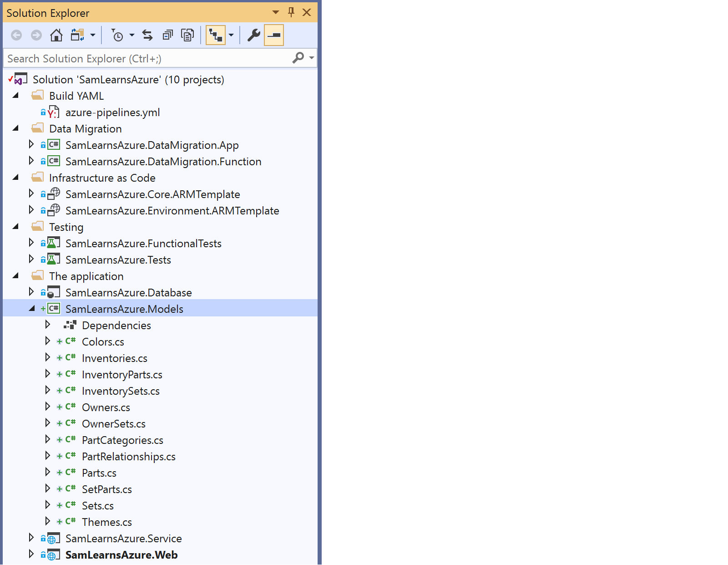Click the Show All Files icon
Viewport: 728px width, 565px height.
(x=187, y=36)
